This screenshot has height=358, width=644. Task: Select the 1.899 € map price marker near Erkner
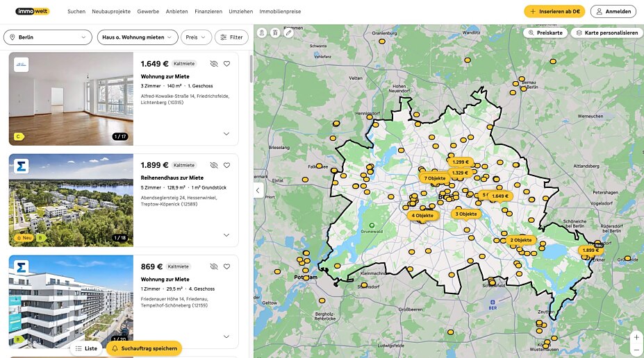coord(591,250)
